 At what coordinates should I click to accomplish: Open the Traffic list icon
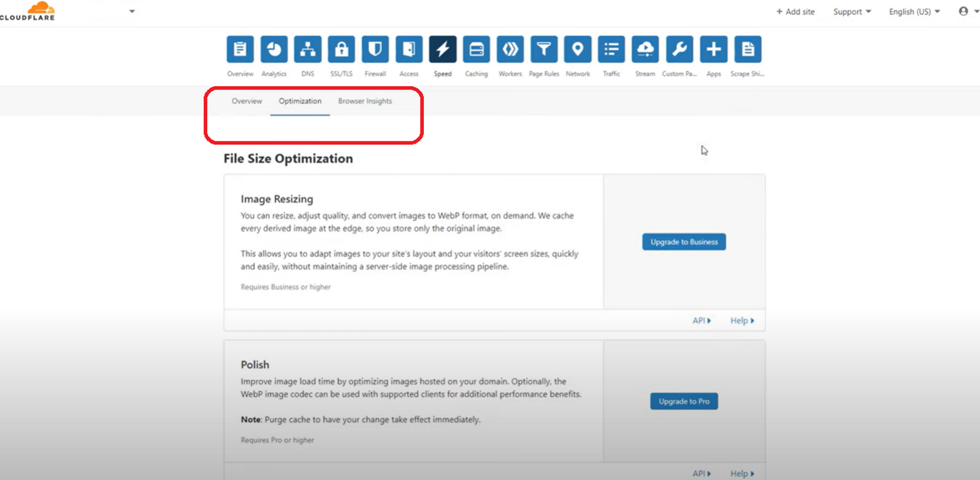point(611,50)
